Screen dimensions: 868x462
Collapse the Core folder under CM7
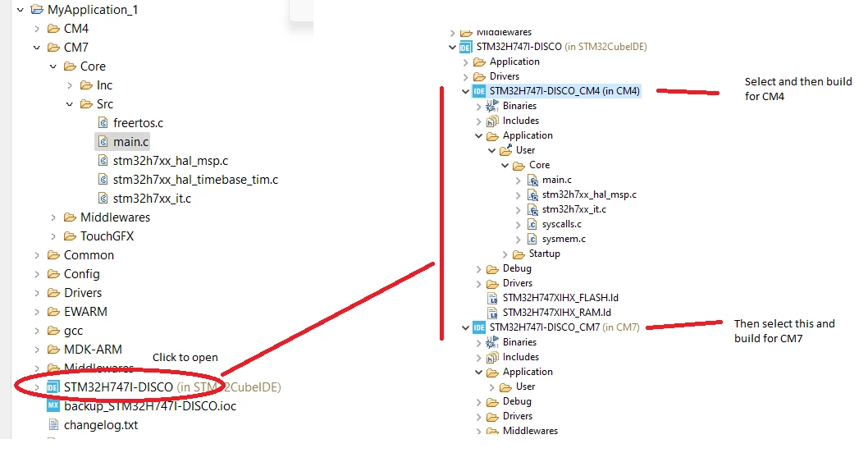pyautogui.click(x=53, y=66)
